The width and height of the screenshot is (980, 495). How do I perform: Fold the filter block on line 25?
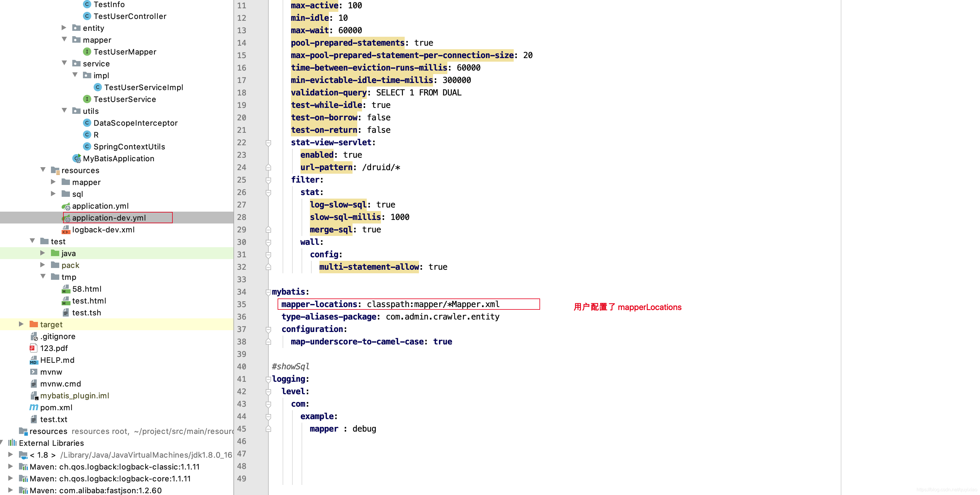(x=268, y=180)
